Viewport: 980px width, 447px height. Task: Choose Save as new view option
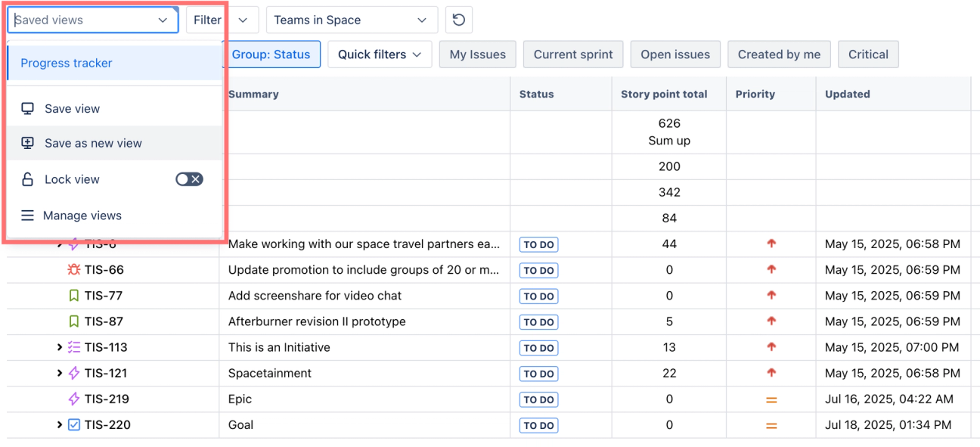click(93, 144)
